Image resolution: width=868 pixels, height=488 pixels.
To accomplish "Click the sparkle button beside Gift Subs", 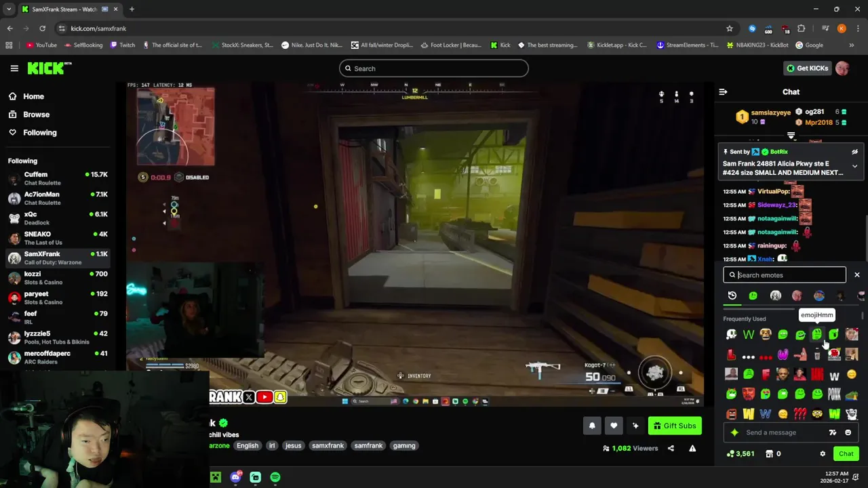I will (635, 426).
